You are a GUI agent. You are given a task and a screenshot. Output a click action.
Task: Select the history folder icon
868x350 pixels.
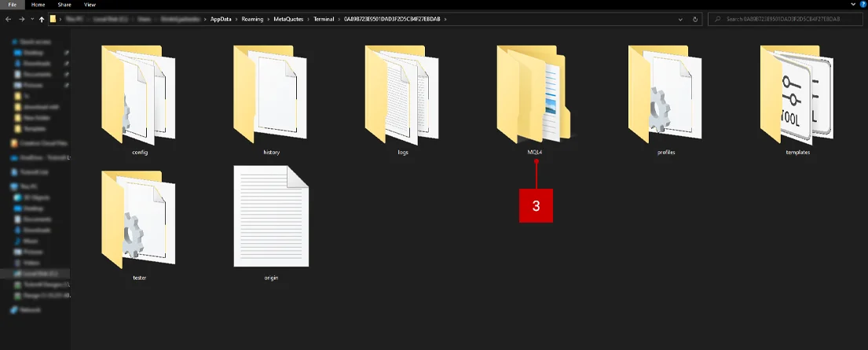pos(272,96)
